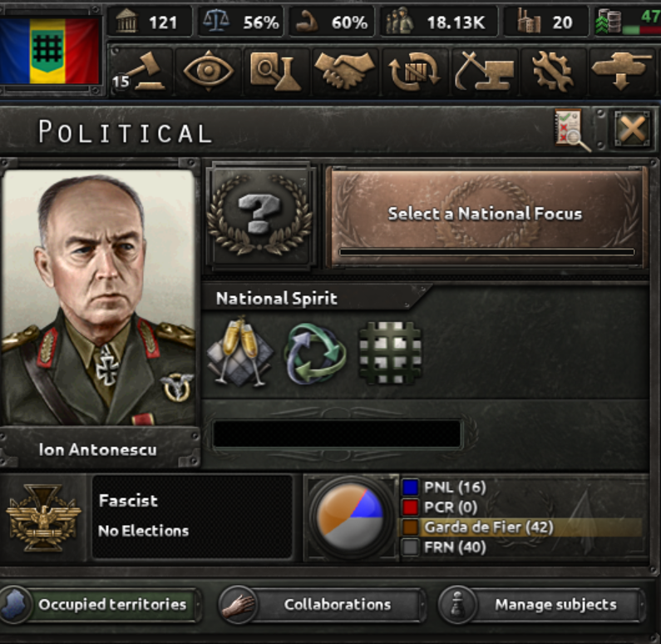This screenshot has height=644, width=661.
Task: Click the circular arrows national spirit
Action: pos(315,353)
